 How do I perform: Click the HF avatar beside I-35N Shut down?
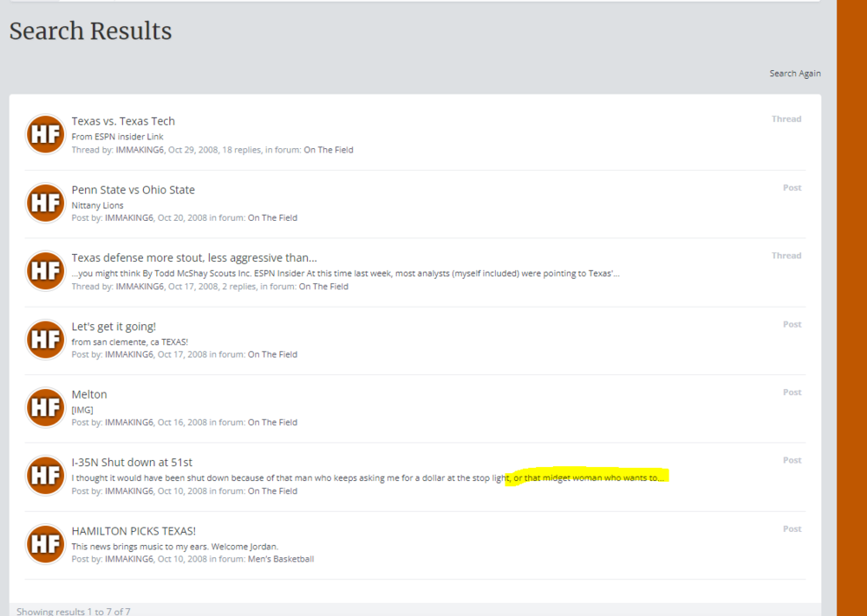coord(45,477)
